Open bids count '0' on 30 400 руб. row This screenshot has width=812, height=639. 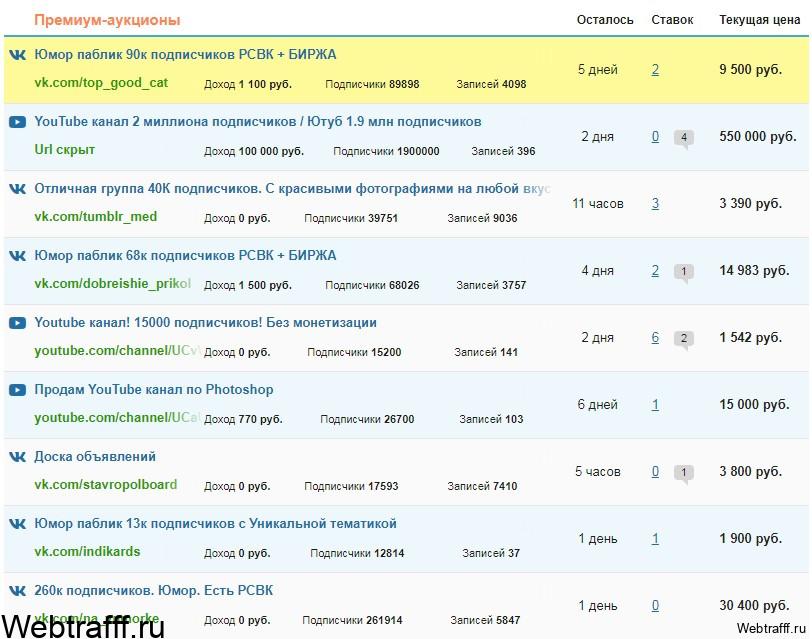click(655, 605)
